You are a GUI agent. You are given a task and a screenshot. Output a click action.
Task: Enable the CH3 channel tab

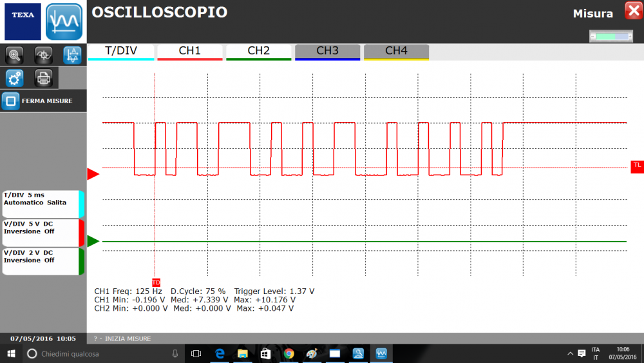(x=327, y=52)
